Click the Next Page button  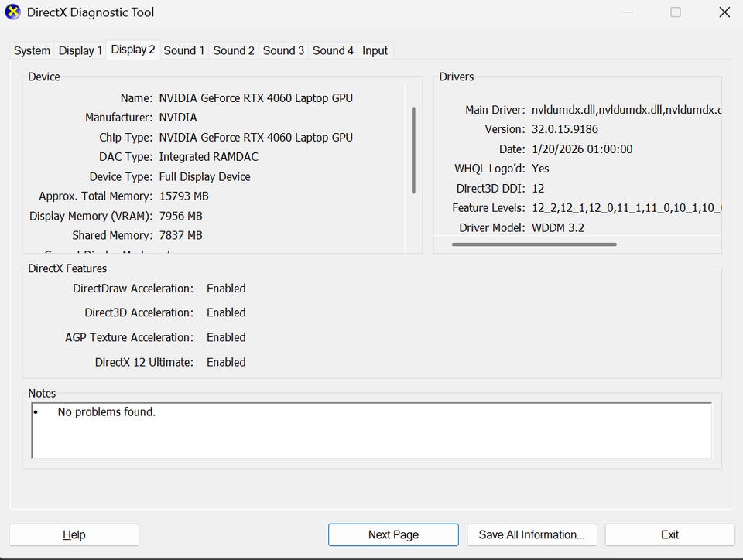(393, 534)
